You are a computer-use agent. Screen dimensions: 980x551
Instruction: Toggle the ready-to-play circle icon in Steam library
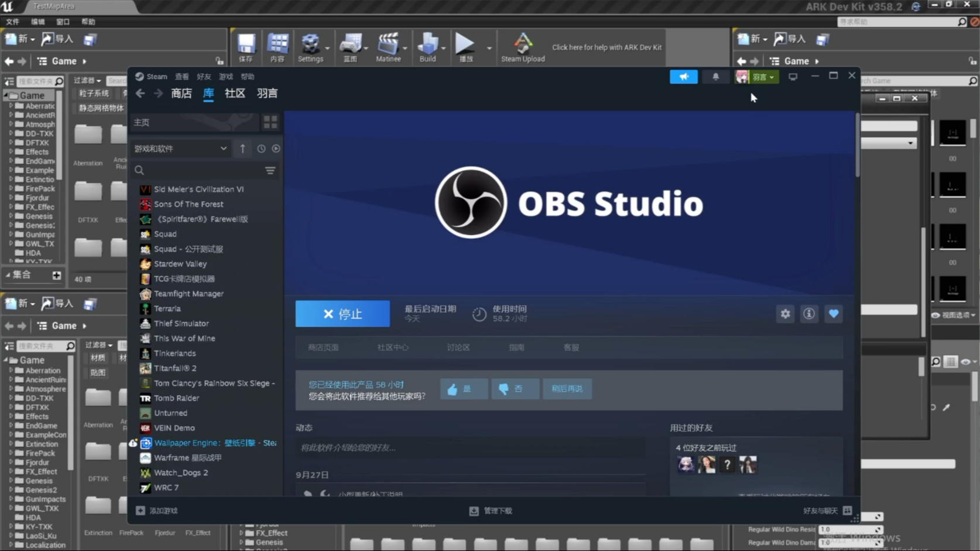click(276, 149)
